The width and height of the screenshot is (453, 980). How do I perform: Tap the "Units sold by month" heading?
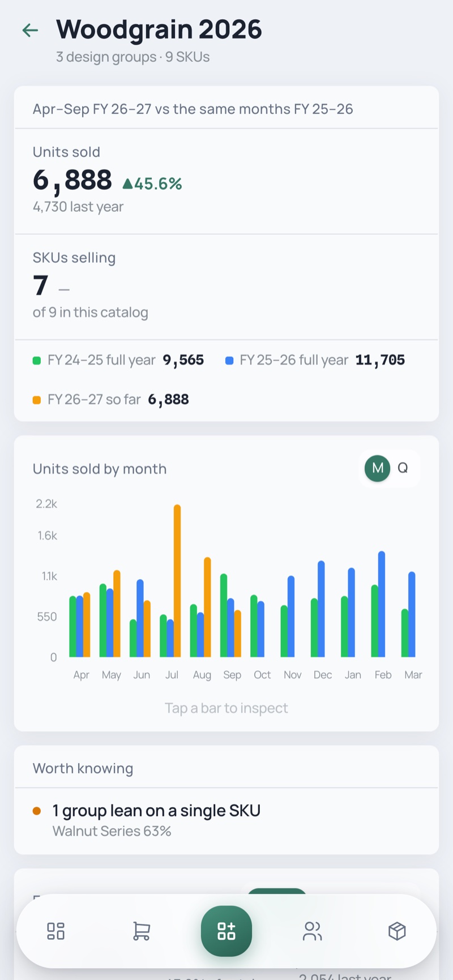(100, 469)
